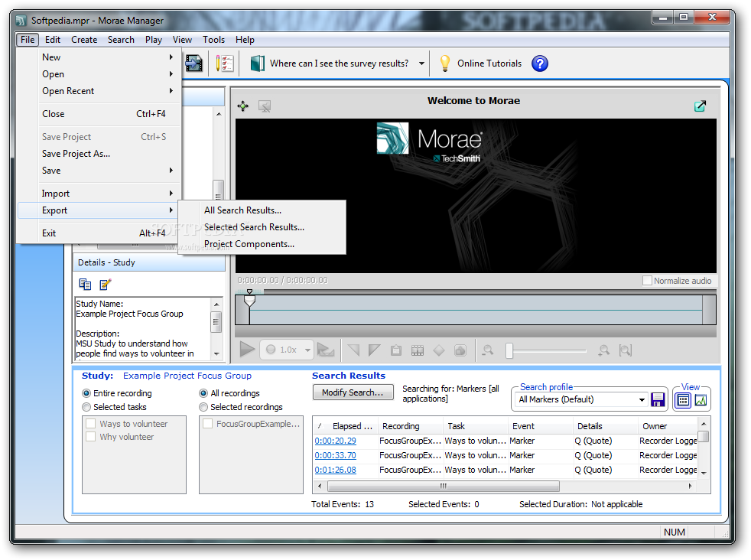Click the greyed monitor icon beside the pan arrows
Screen dimensions: 751x560
[x=265, y=106]
